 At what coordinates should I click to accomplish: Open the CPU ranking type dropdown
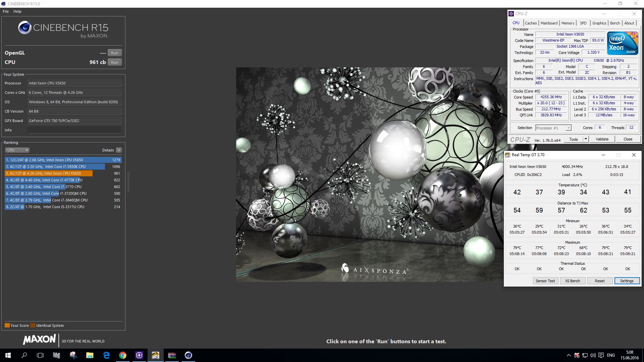[17, 150]
